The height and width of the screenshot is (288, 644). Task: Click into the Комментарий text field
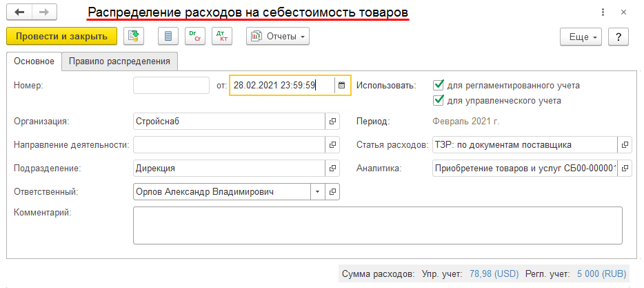[377, 225]
